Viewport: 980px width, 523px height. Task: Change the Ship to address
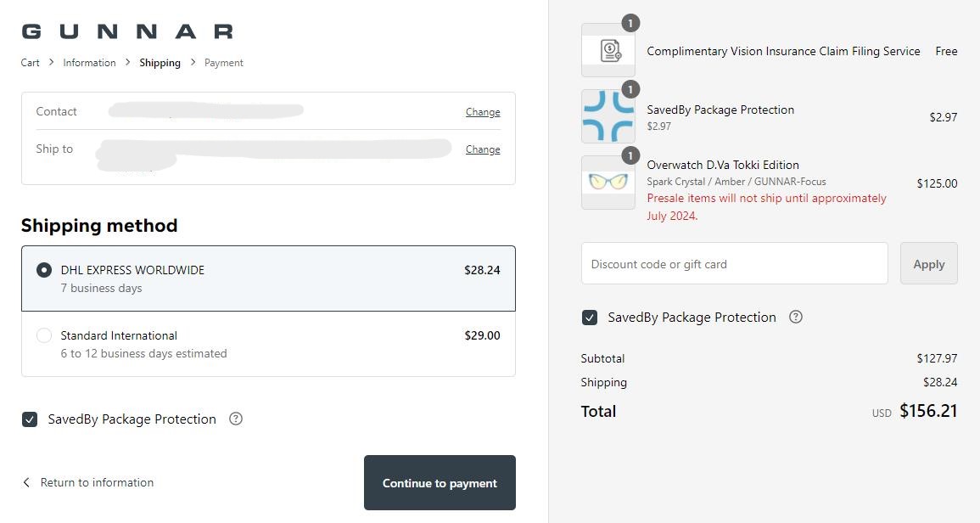[483, 149]
